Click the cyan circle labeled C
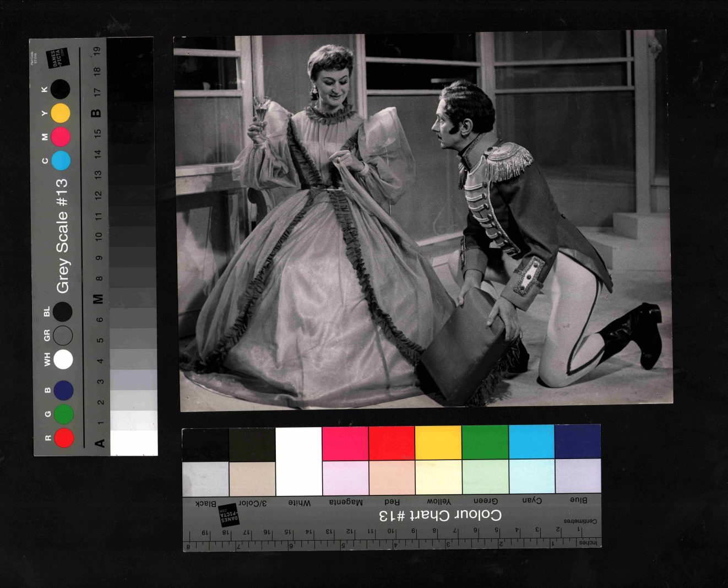Image resolution: width=728 pixels, height=588 pixels. [61, 160]
